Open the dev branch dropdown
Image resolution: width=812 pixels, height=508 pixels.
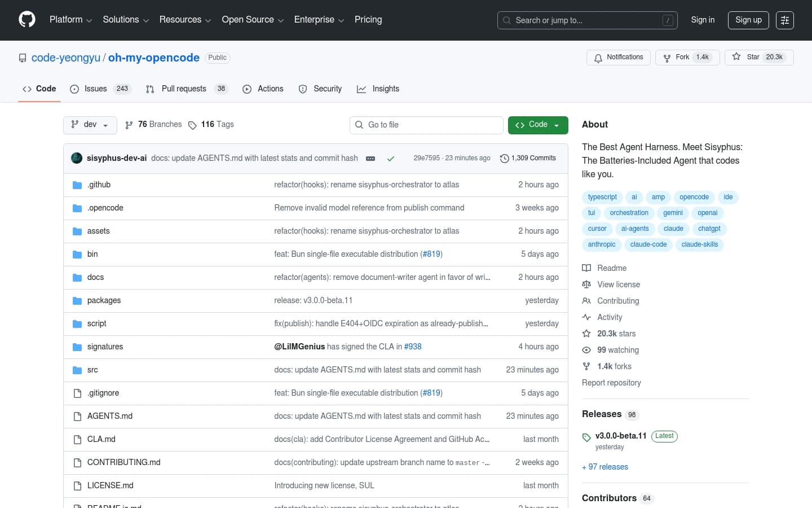90,125
